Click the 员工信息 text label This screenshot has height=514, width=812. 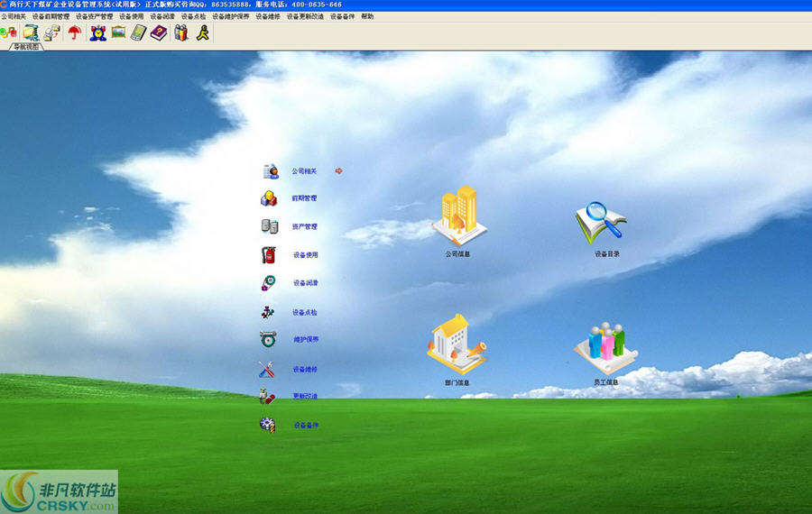tap(605, 382)
